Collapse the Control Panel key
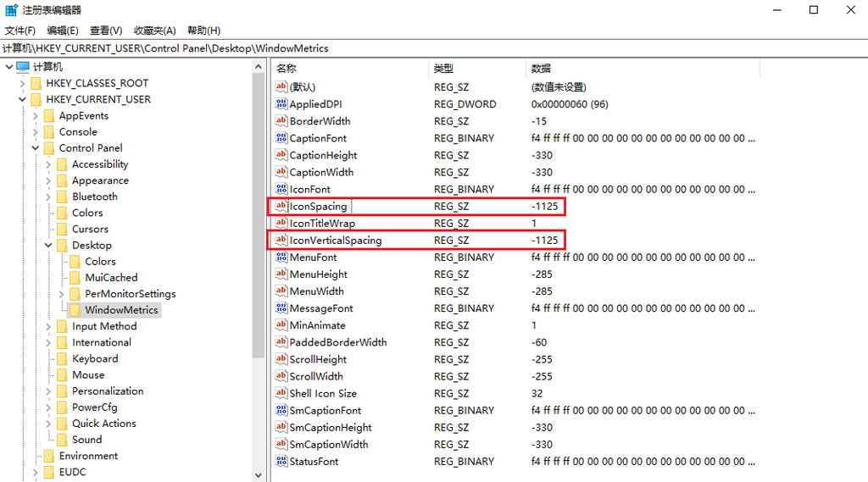 (x=36, y=147)
